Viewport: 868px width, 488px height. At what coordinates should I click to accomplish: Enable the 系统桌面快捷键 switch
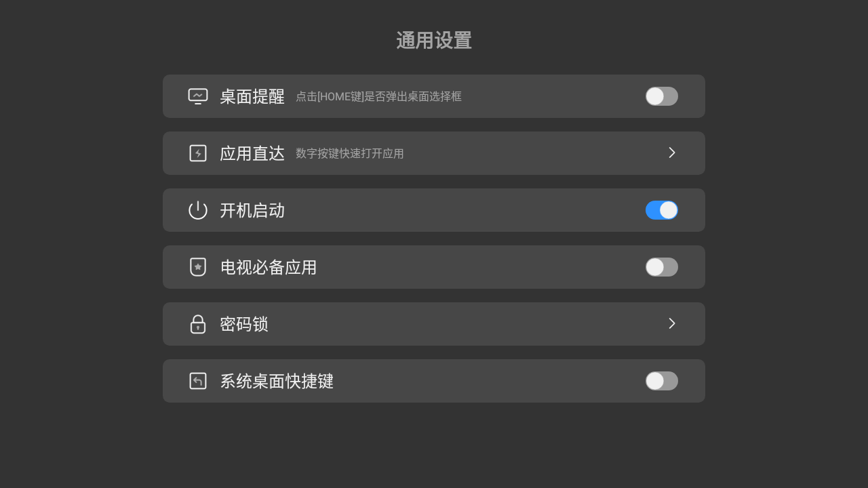coord(661,381)
